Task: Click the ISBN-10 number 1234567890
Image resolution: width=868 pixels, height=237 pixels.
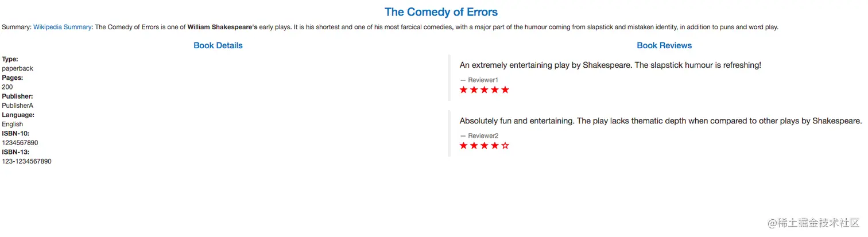Action: coord(20,143)
